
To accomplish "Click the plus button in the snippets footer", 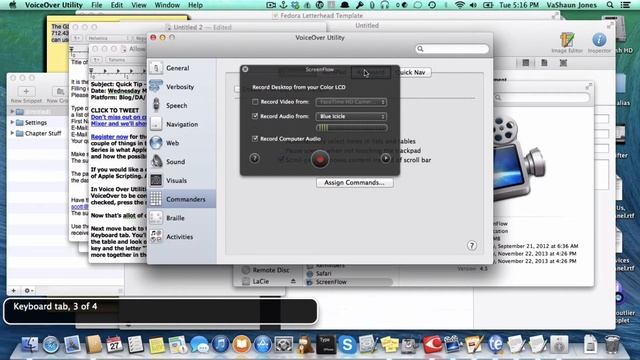I will [x=13, y=291].
